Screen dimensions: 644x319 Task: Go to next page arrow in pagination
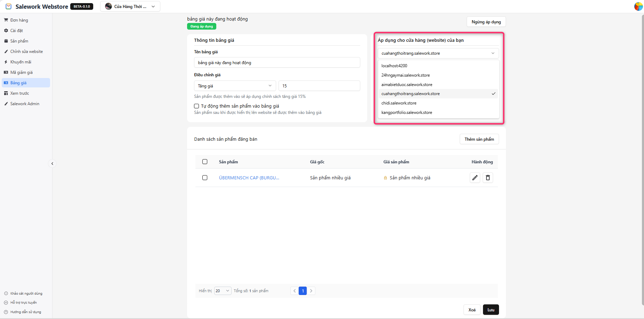click(311, 291)
